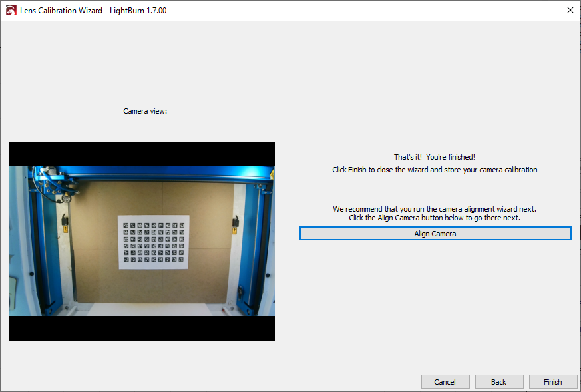Go Back to the previous wizard step
This screenshot has width=581, height=392.
click(x=498, y=382)
